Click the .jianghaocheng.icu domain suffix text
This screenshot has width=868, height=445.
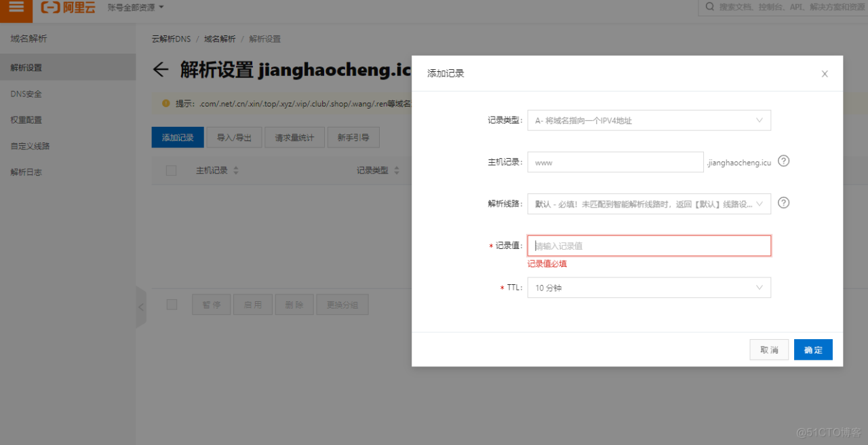click(x=739, y=162)
